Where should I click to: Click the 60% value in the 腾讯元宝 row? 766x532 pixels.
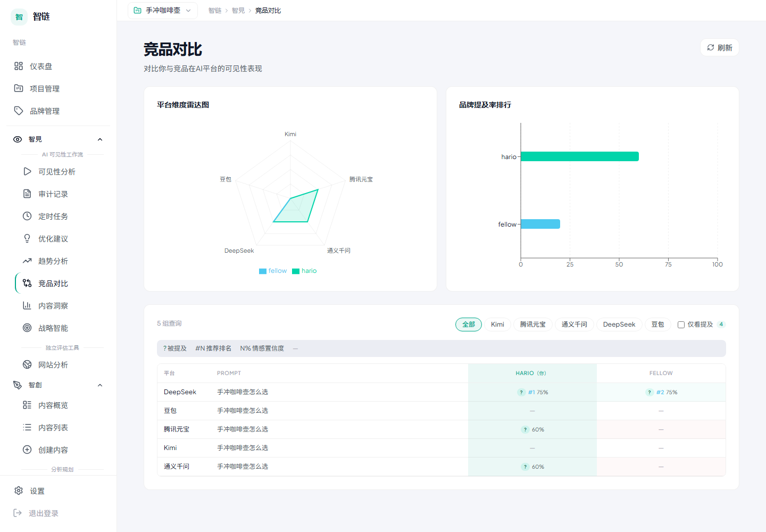[538, 430]
